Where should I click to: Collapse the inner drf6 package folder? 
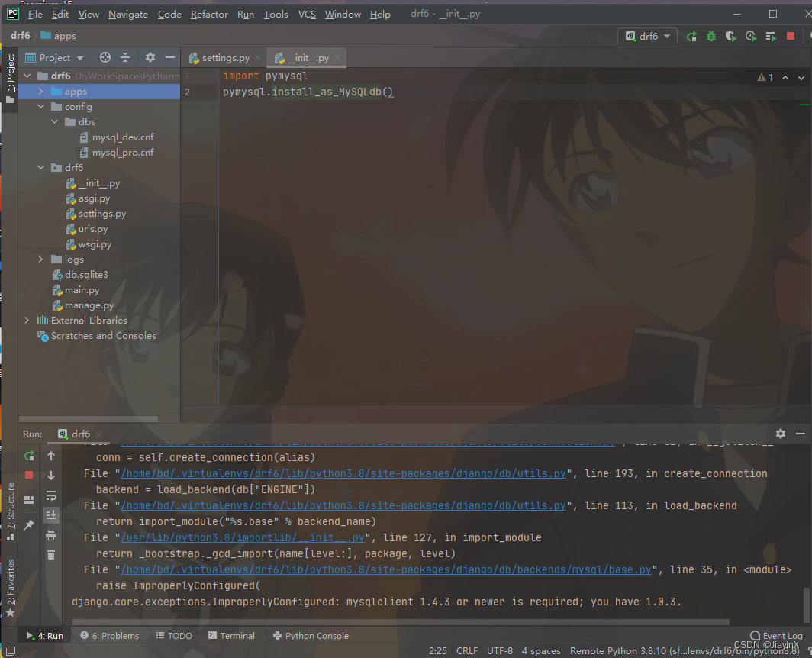[x=40, y=167]
